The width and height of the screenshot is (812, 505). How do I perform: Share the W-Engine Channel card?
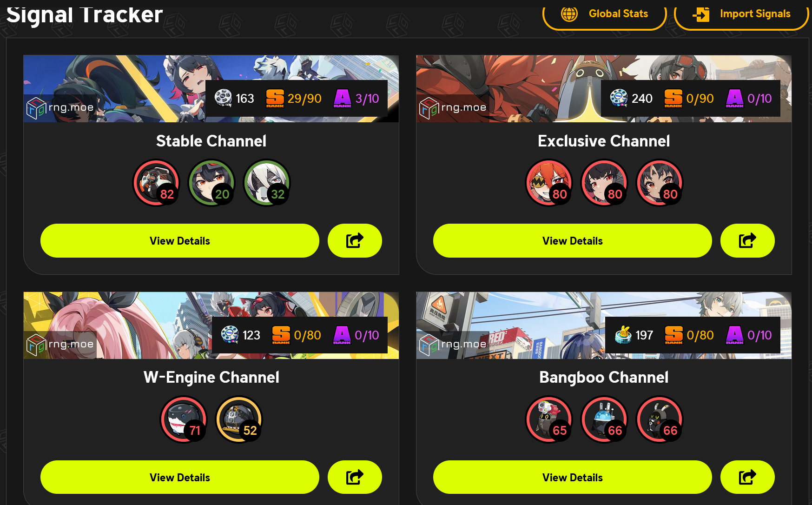point(355,477)
